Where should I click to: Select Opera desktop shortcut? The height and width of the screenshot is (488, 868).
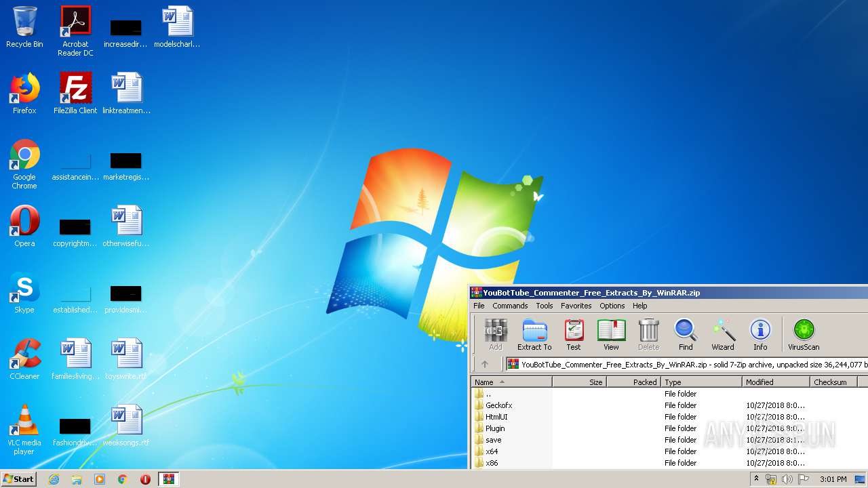pos(24,226)
